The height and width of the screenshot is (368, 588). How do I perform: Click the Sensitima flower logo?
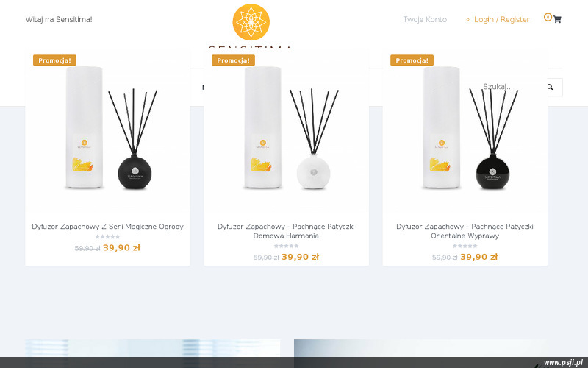(x=251, y=22)
